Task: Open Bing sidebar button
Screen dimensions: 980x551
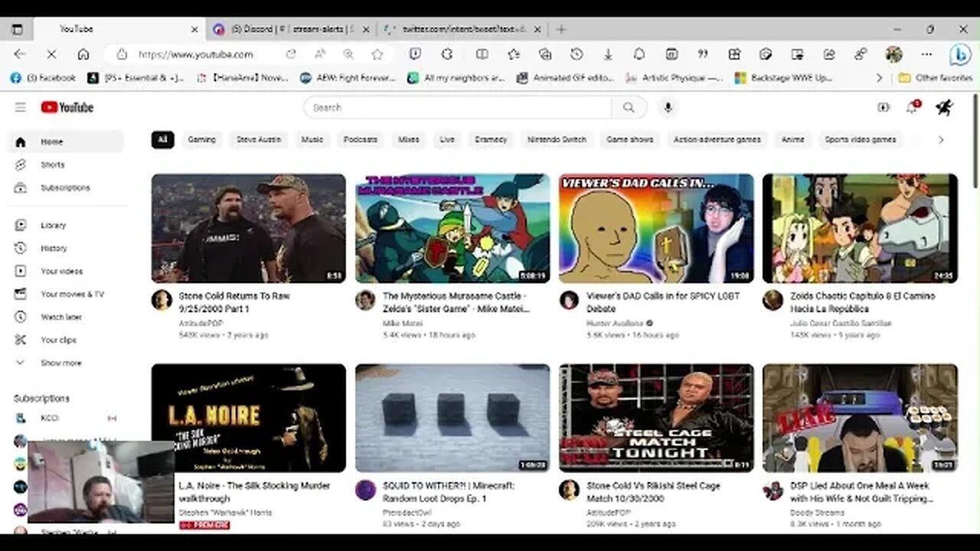Action: click(960, 55)
